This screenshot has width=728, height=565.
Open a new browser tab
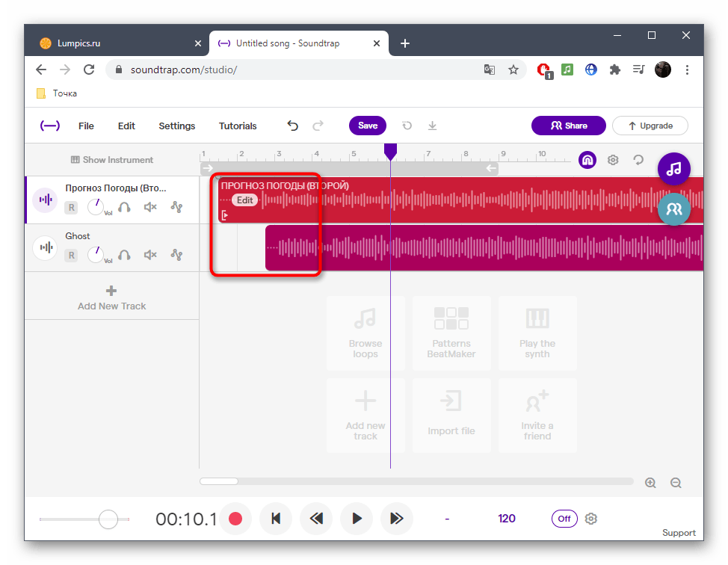tap(405, 43)
